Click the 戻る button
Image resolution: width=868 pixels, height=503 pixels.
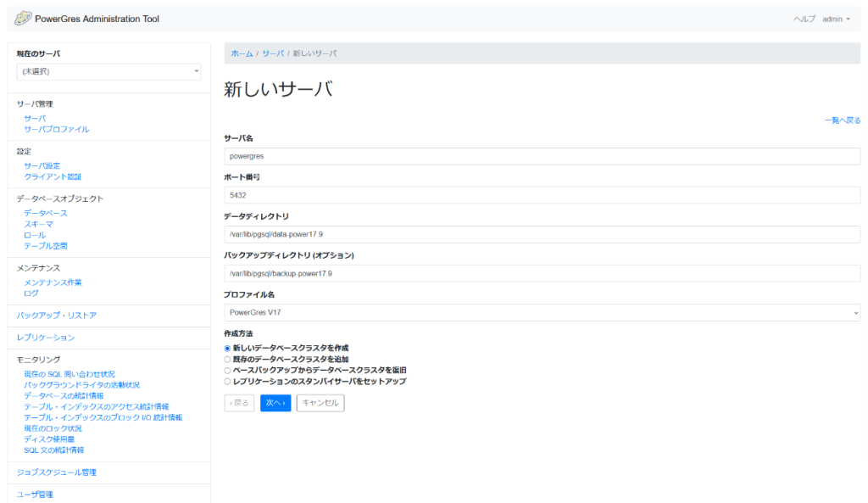[x=239, y=403]
